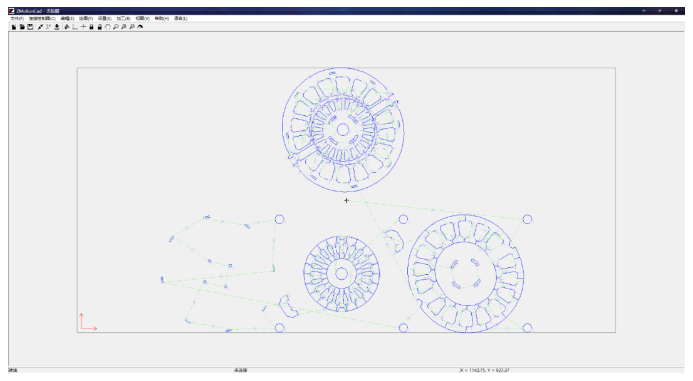Image resolution: width=693 pixels, height=381 pixels.
Task: Click the second padlock toolbar icon
Action: pos(99,27)
